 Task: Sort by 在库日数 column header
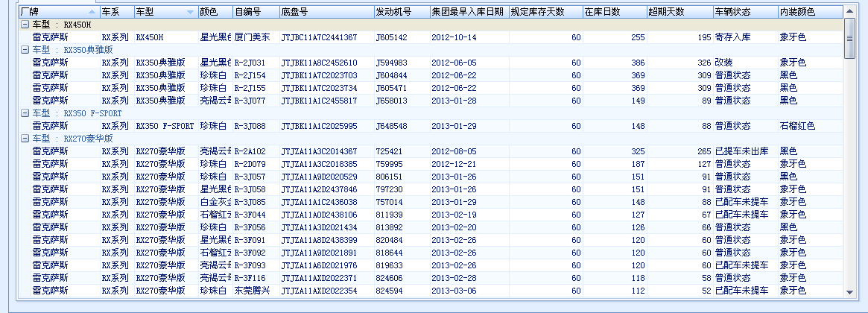tap(615, 12)
